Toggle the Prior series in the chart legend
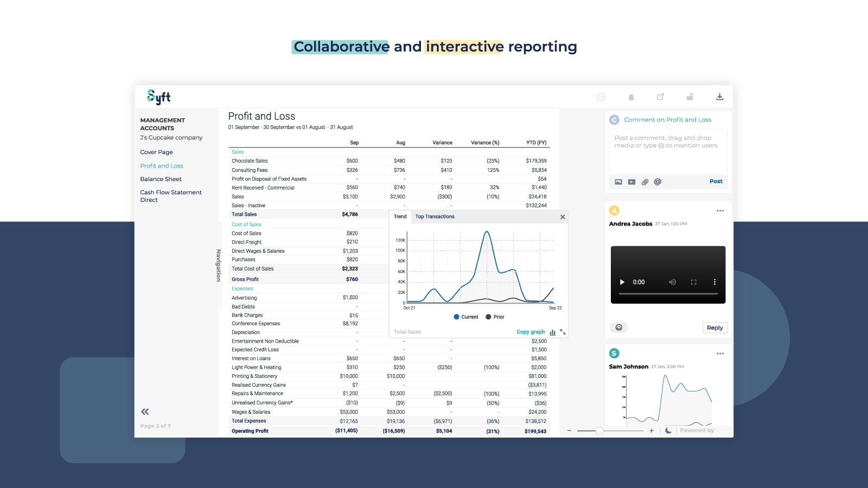Viewport: 868px width, 488px height. [x=494, y=317]
